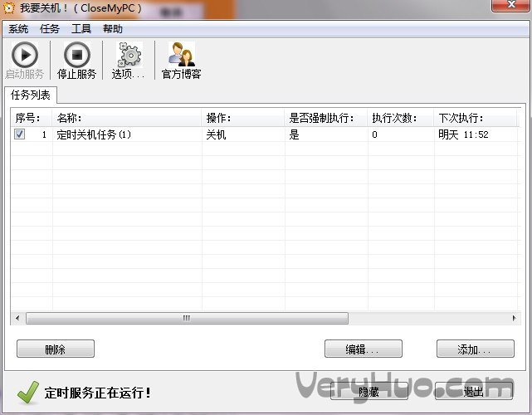Stop the service with 停止服务 icon
This screenshot has height=415, width=532.
tap(76, 55)
